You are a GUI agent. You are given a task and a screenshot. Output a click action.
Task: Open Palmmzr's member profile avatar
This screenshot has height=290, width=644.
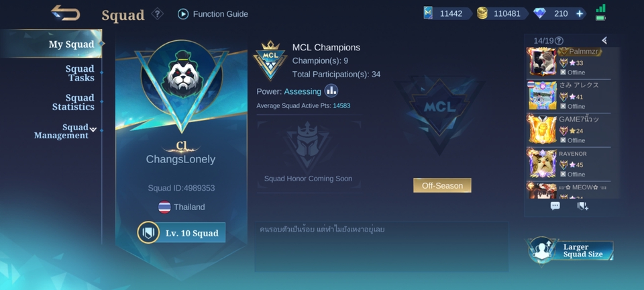pos(542,62)
